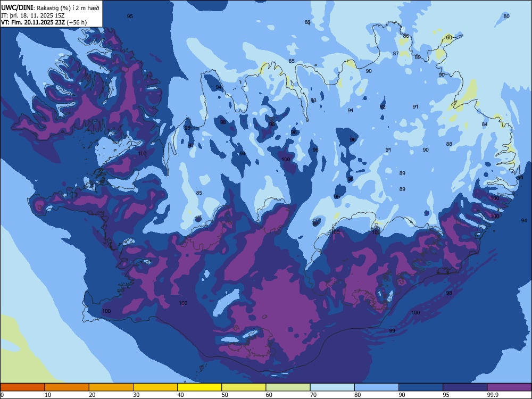
Task: Click the '70' legend tick label
Action: coord(313,395)
